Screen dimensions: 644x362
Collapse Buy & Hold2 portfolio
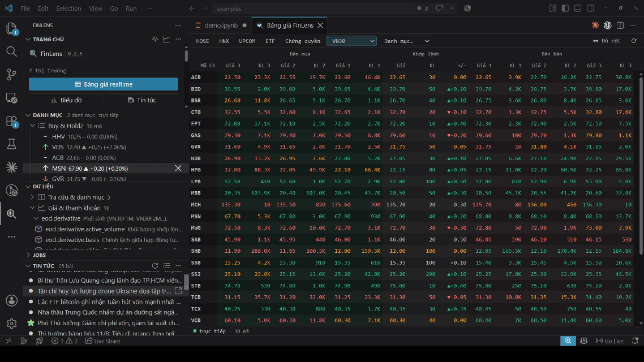(32, 126)
